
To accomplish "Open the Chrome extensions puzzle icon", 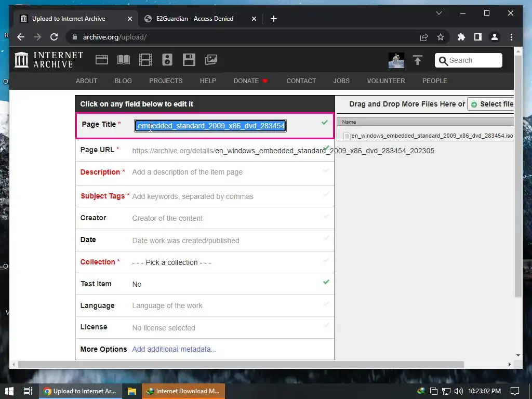I will click(461, 37).
